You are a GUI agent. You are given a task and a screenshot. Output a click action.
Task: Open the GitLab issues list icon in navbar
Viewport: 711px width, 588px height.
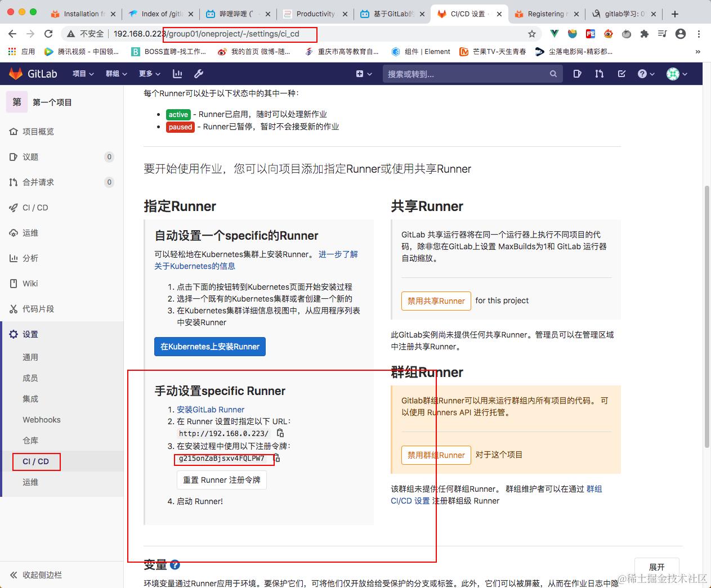(577, 74)
